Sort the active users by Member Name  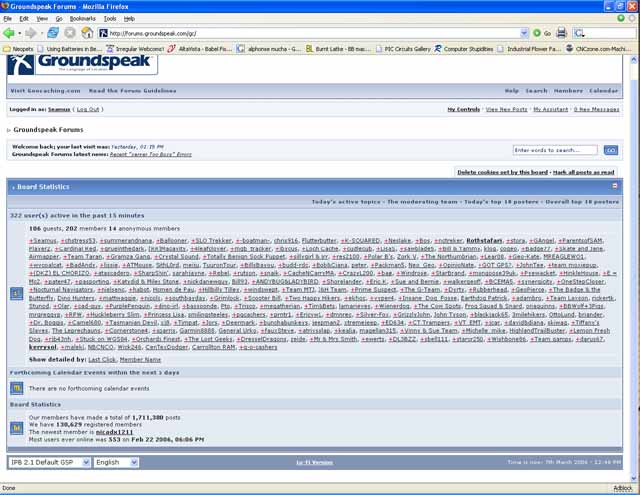coord(140,360)
